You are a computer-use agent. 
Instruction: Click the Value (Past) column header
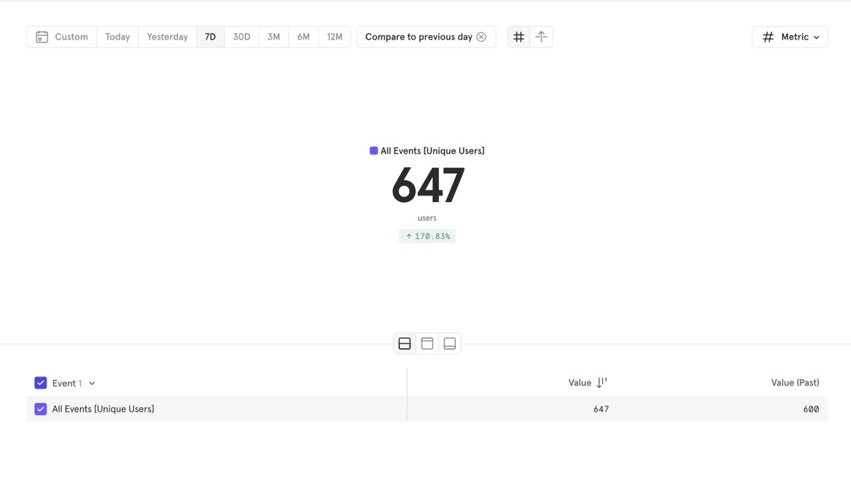point(795,383)
